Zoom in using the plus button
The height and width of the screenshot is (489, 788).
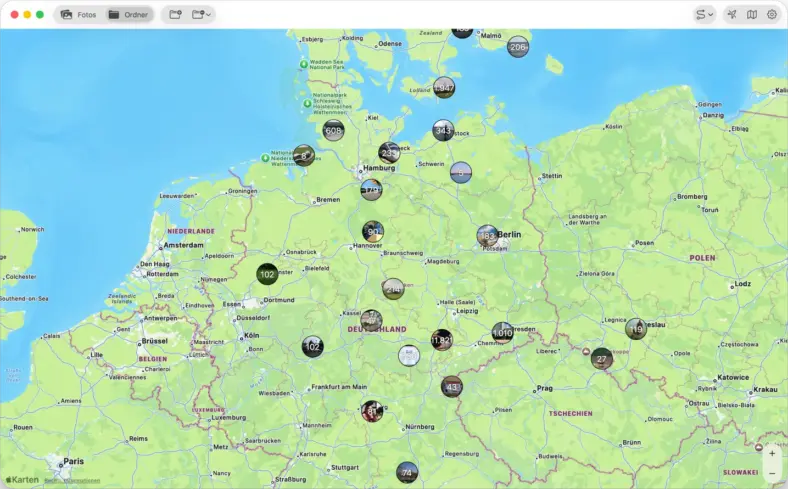click(772, 454)
